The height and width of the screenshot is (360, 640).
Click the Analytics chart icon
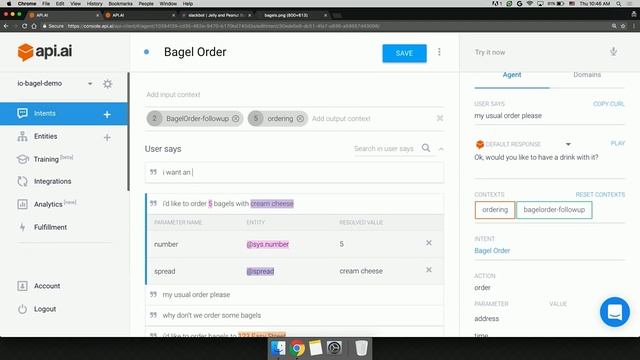pos(22,204)
